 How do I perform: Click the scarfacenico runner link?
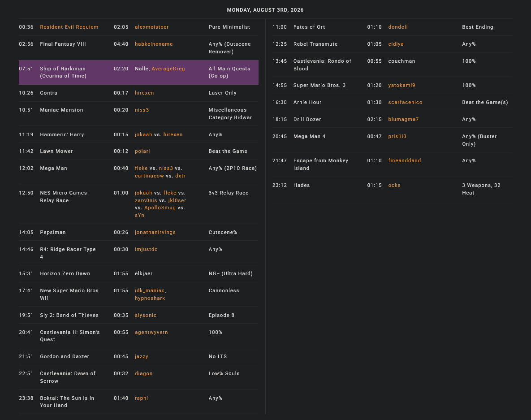pyautogui.click(x=406, y=102)
